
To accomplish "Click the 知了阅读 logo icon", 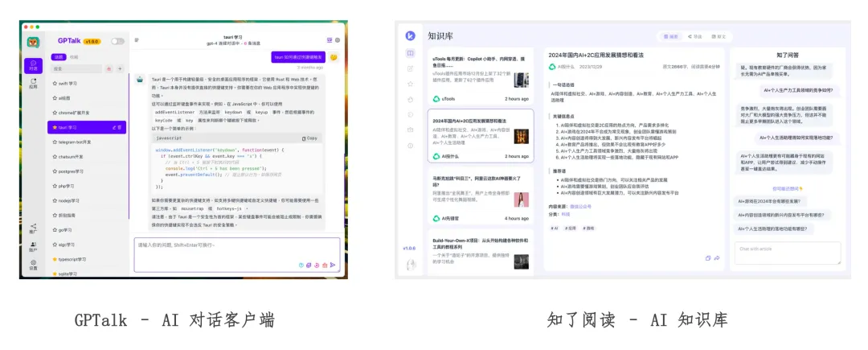I will [410, 35].
